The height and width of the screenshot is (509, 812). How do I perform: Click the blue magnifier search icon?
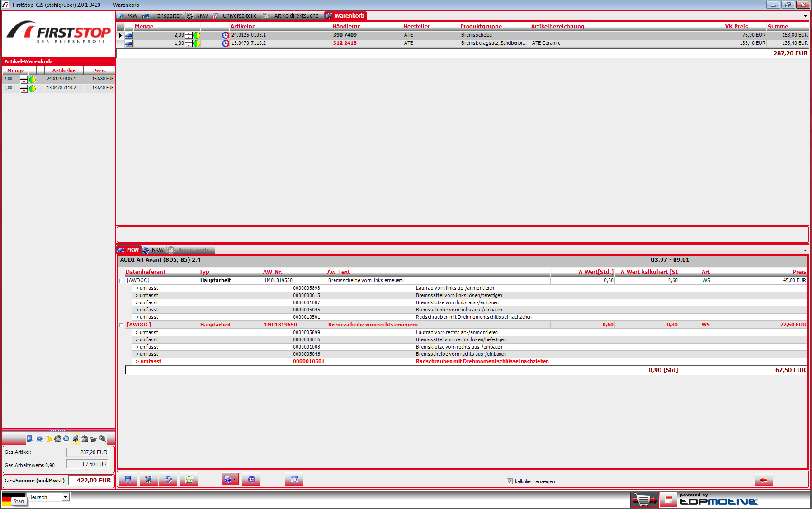pos(66,438)
